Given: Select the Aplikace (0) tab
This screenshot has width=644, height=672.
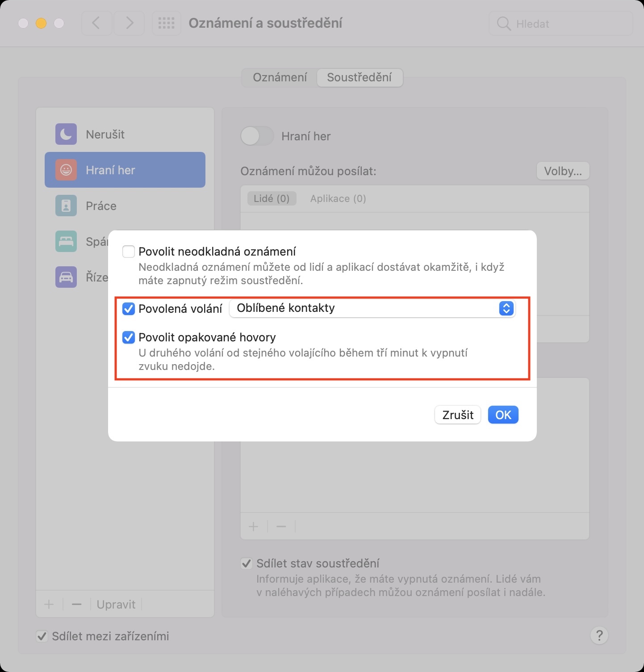Looking at the screenshot, I should (x=338, y=198).
